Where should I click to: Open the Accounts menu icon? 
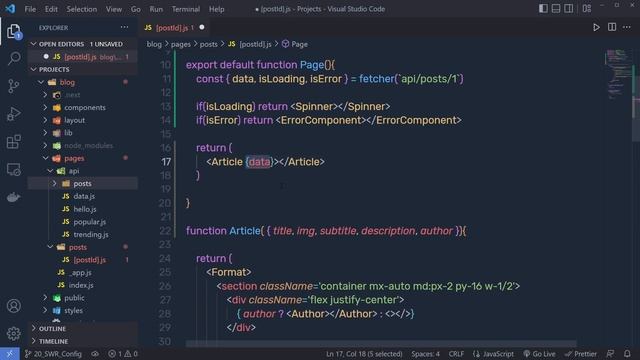[x=13, y=306]
